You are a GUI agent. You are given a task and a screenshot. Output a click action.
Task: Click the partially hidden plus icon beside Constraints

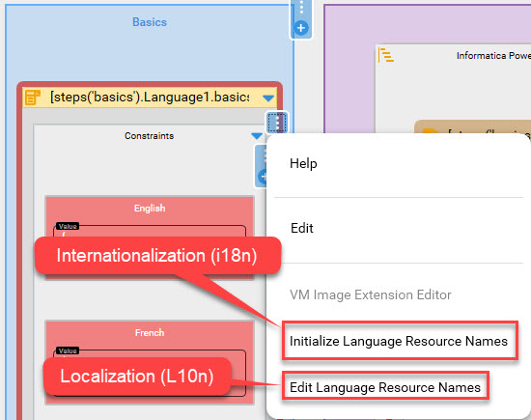[x=262, y=177]
